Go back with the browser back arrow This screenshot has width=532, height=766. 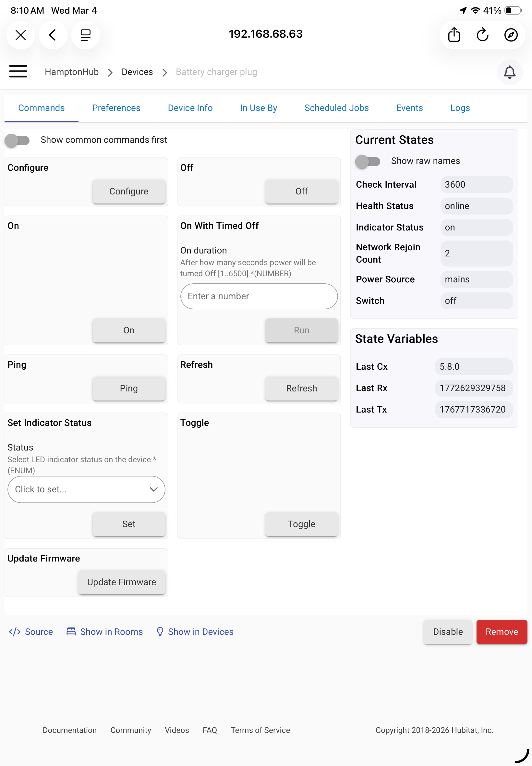point(53,35)
